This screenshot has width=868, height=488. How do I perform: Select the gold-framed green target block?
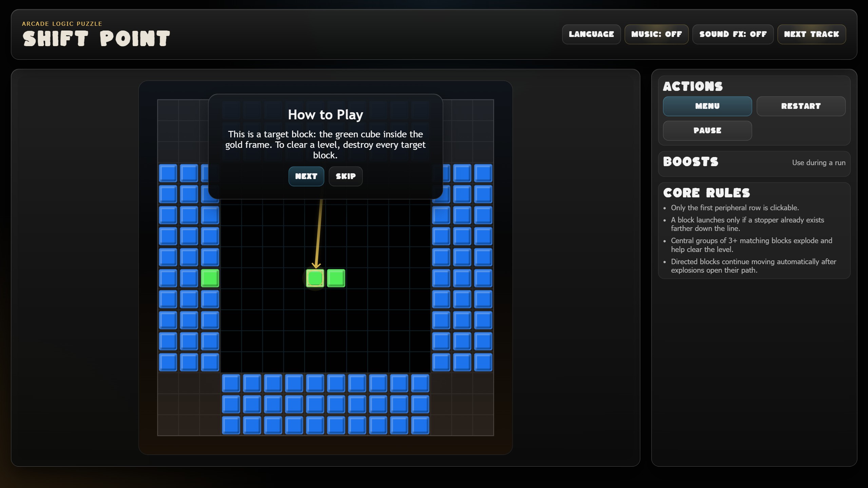coord(315,278)
